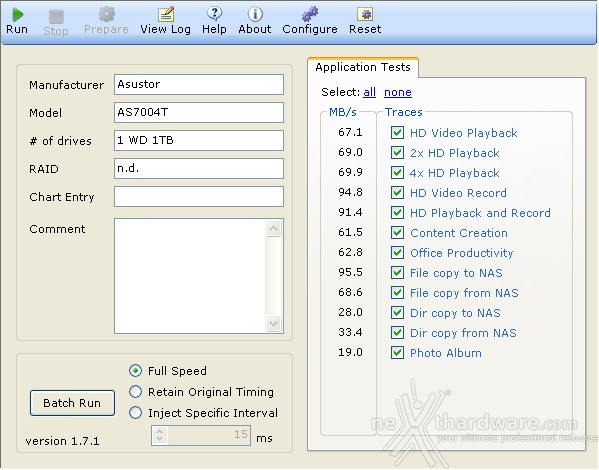Screen dimensions: 599x470
Task: Click Comment scrollbar down arrow
Action: pyautogui.click(x=274, y=324)
